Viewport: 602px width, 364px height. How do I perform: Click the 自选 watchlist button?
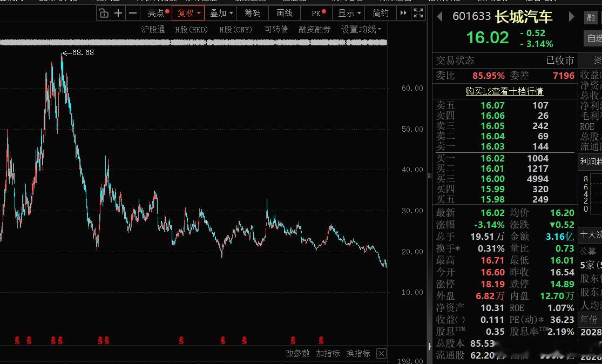click(594, 38)
